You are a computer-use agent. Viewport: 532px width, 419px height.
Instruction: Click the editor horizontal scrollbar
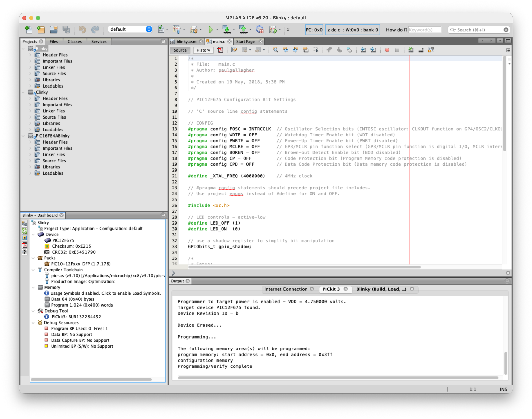click(304, 267)
